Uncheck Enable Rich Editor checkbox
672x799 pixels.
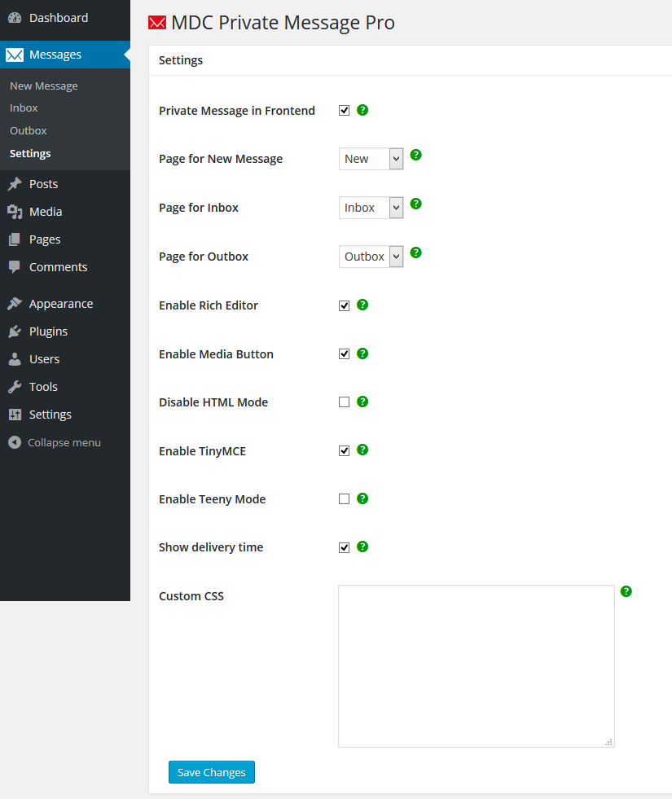tap(344, 305)
